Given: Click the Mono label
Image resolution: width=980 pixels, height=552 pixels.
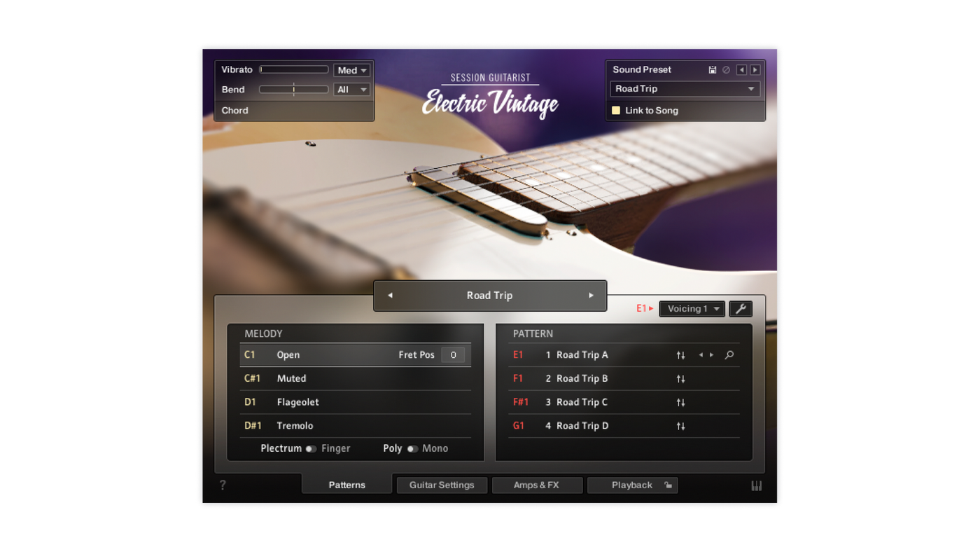Looking at the screenshot, I should [435, 449].
